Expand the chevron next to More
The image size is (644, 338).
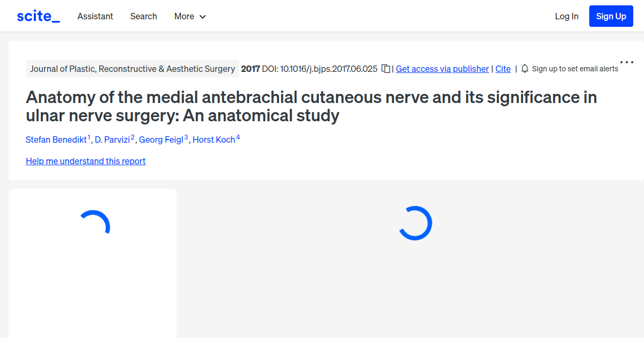(203, 17)
